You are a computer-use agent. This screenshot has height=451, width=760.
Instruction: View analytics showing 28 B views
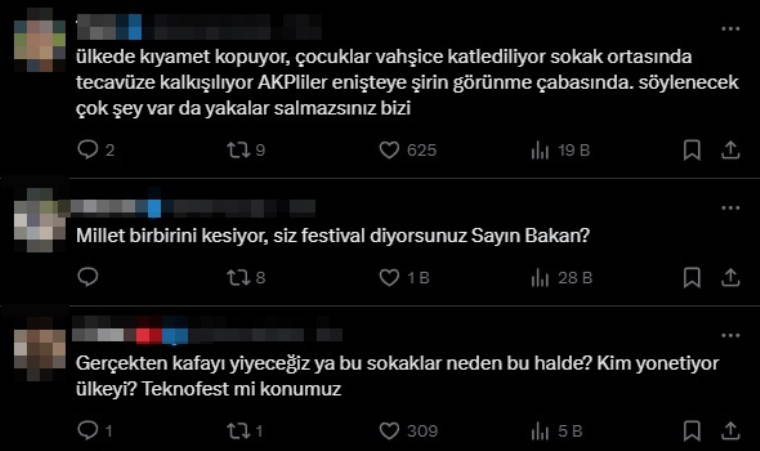541,277
